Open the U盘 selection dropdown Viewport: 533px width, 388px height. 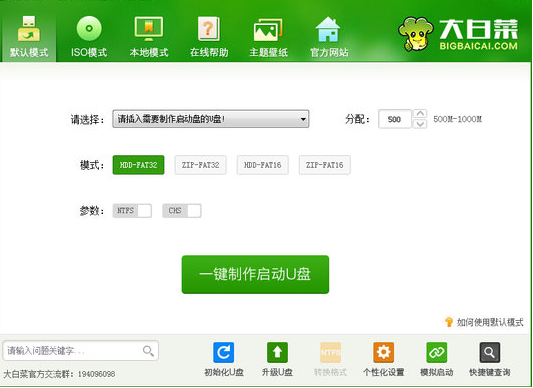[211, 119]
